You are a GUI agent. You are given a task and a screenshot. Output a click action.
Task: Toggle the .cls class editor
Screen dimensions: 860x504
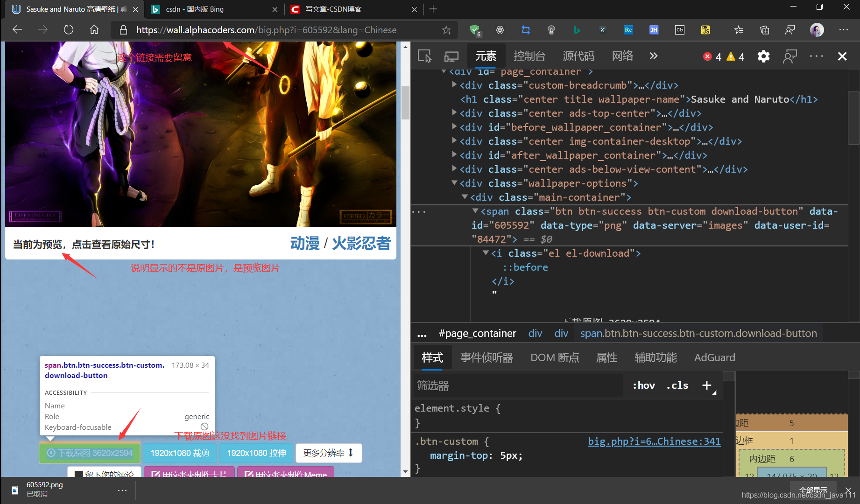(x=677, y=385)
